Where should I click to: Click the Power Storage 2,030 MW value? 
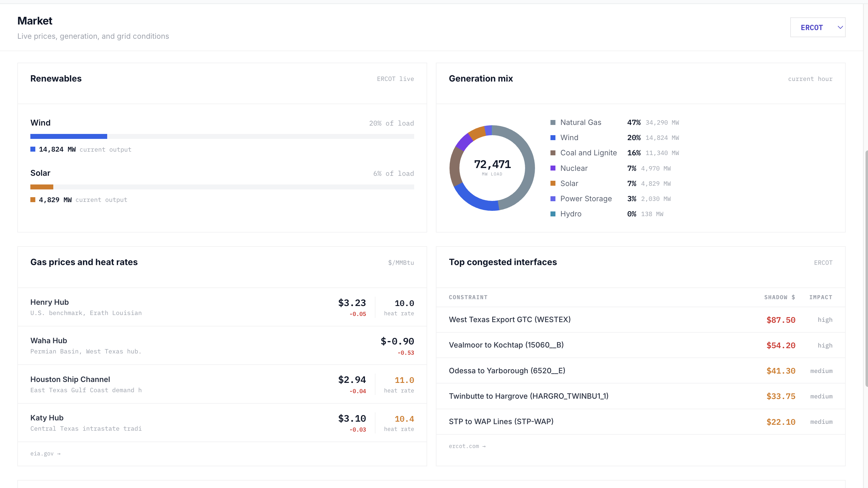656,199
